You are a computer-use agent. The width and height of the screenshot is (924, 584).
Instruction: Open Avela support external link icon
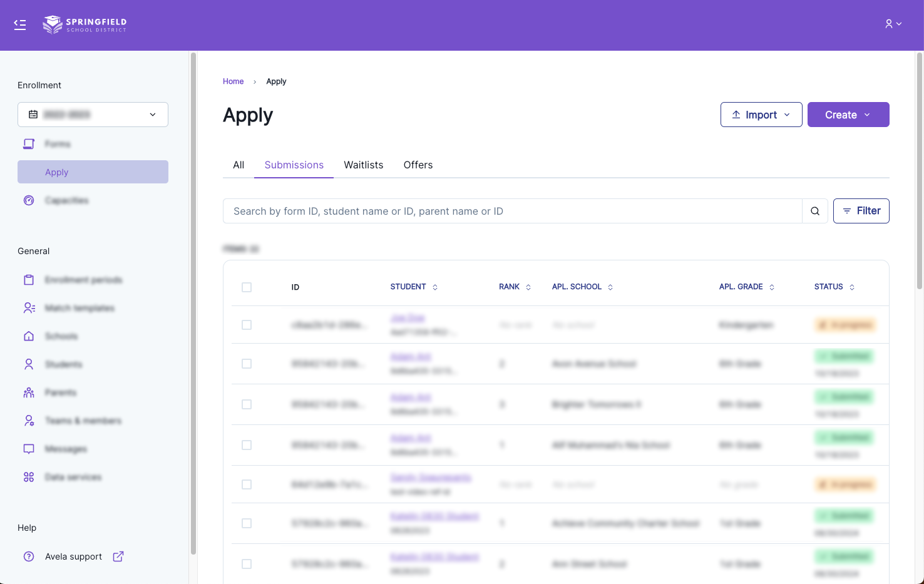click(x=118, y=556)
